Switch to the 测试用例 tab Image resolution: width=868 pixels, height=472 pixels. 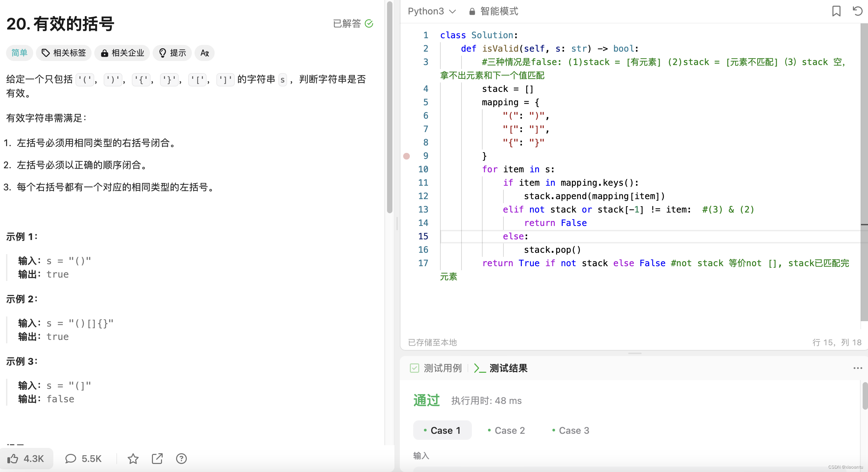[x=436, y=368]
